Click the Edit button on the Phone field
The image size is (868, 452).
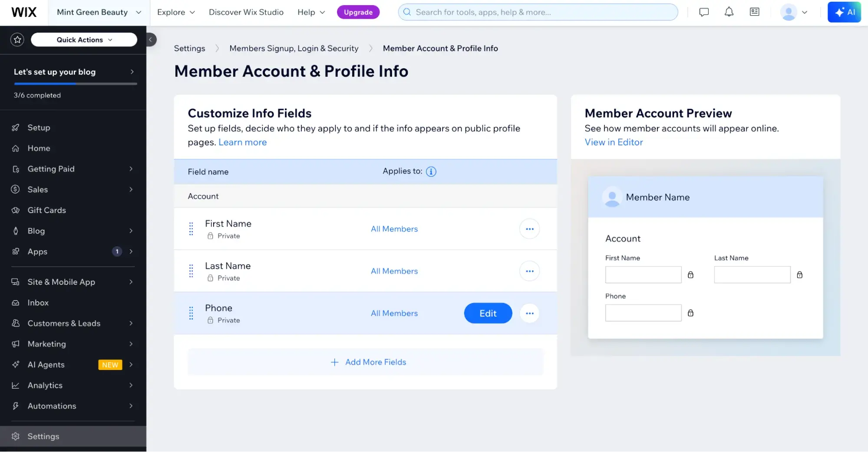(488, 313)
